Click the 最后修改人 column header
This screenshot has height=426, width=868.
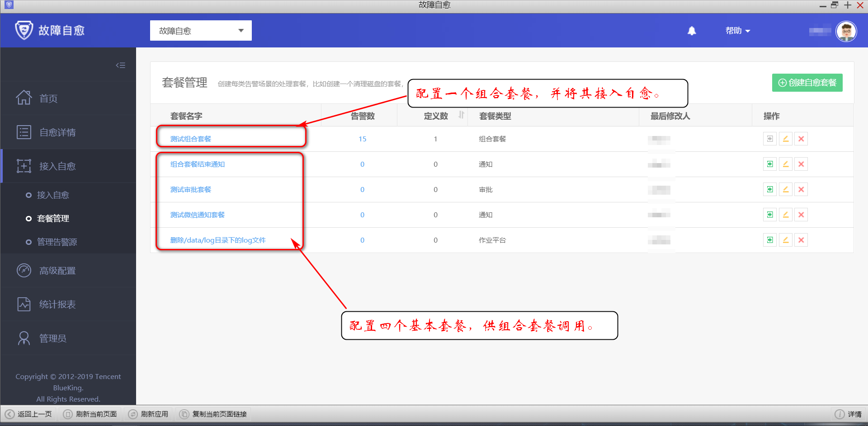670,116
